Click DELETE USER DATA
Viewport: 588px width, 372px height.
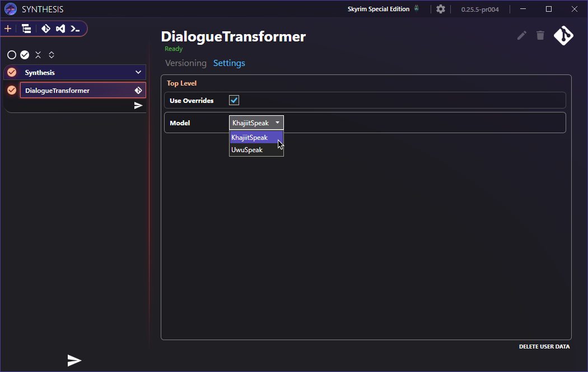pyautogui.click(x=544, y=346)
